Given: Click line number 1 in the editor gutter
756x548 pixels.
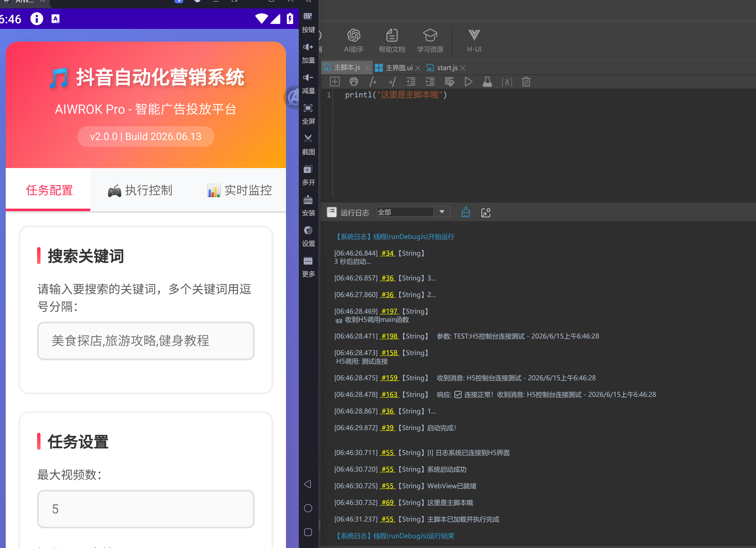Looking at the screenshot, I should click(x=329, y=95).
